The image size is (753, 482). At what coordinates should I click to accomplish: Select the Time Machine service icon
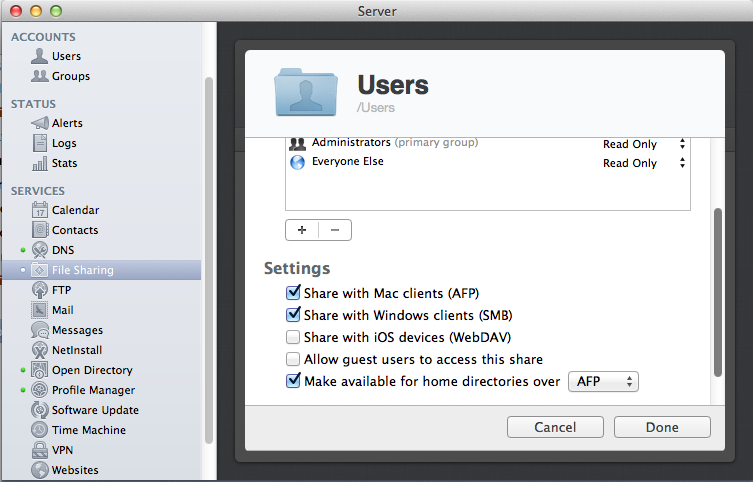[x=40, y=430]
